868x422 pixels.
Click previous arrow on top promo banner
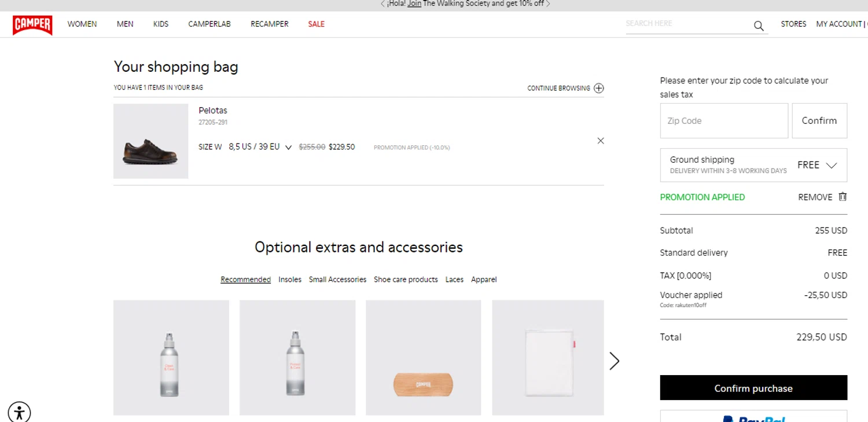pos(382,4)
